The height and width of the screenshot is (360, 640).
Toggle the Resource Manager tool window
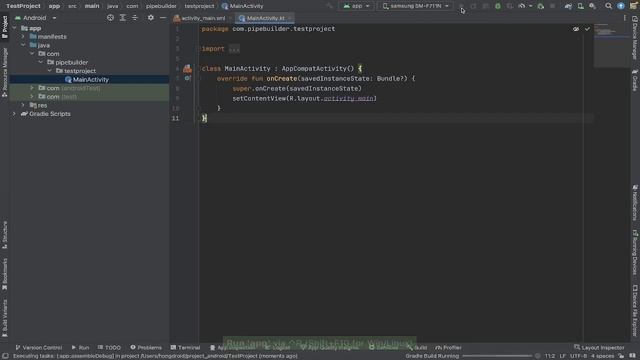click(5, 72)
